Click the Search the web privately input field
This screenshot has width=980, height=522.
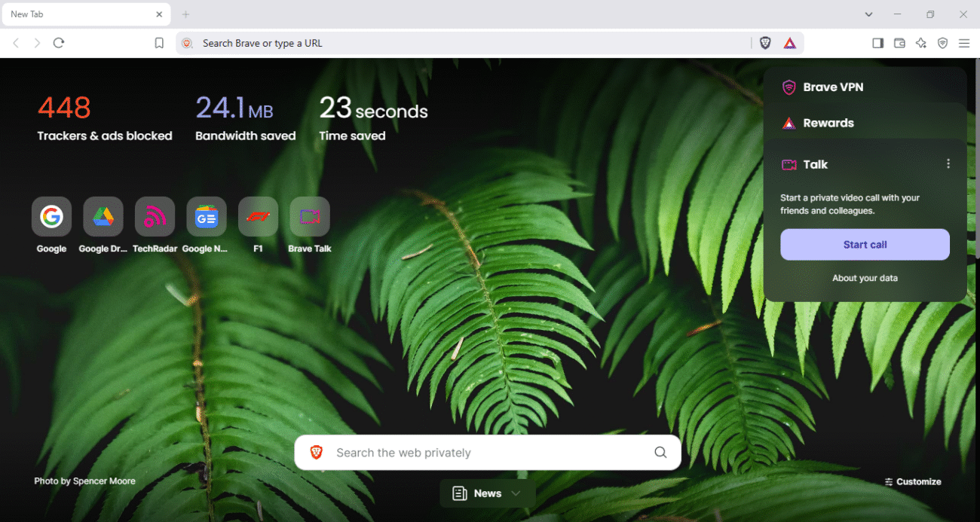click(482, 452)
